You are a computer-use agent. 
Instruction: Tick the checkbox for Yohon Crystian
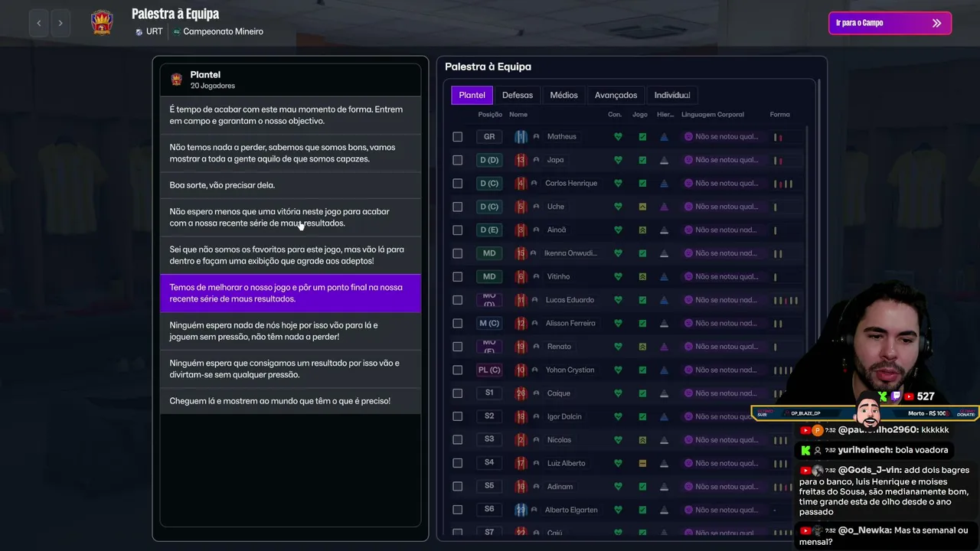(x=458, y=370)
